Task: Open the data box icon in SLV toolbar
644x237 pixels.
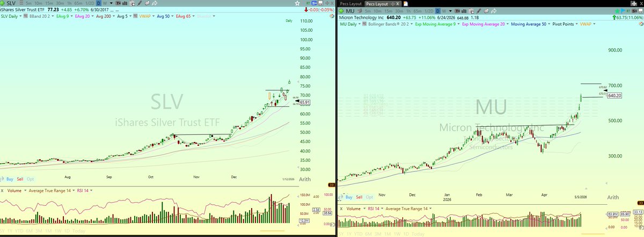Action: (x=132, y=3)
